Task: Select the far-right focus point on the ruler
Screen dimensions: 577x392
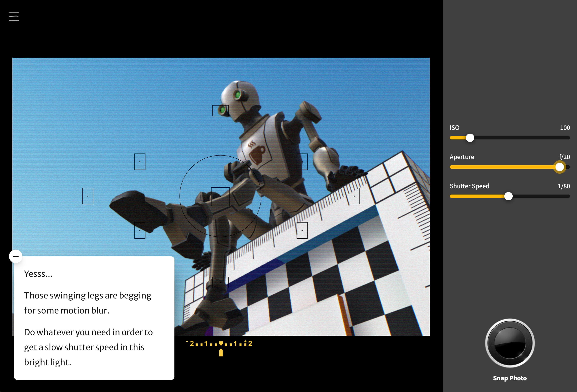Action: pos(354,196)
